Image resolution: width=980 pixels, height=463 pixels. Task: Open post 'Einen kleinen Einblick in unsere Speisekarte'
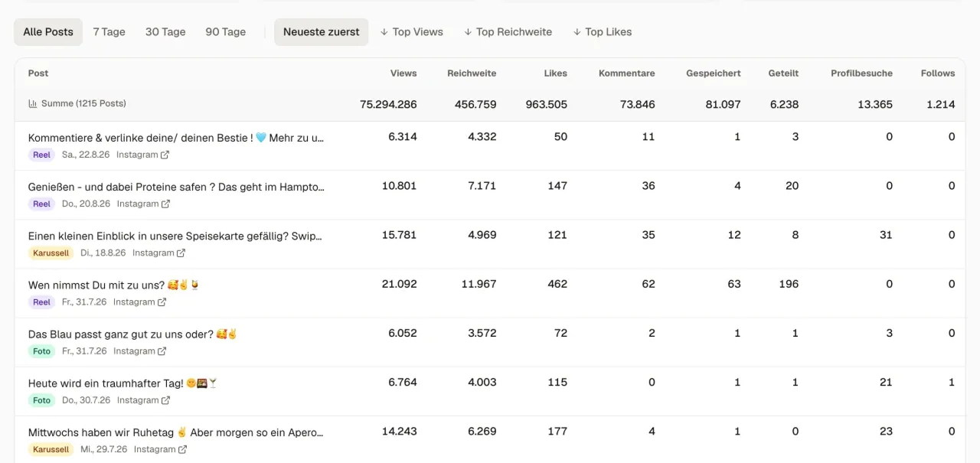pyautogui.click(x=176, y=236)
